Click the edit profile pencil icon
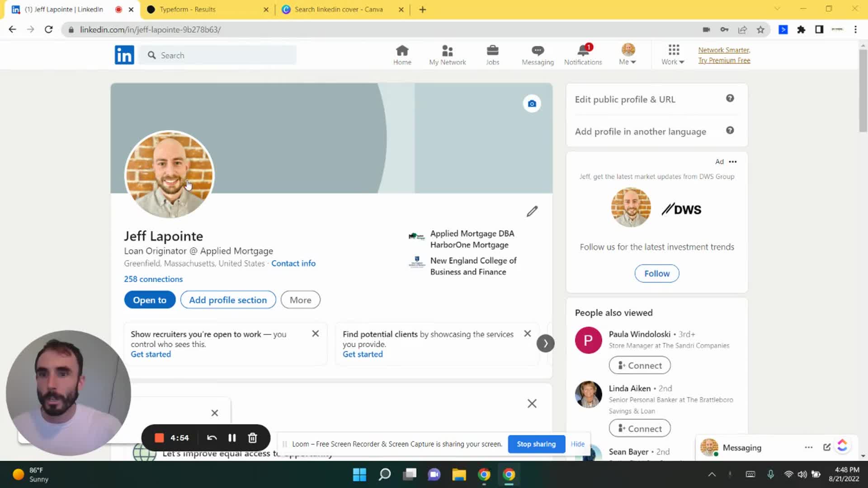The width and height of the screenshot is (868, 488). pyautogui.click(x=532, y=211)
